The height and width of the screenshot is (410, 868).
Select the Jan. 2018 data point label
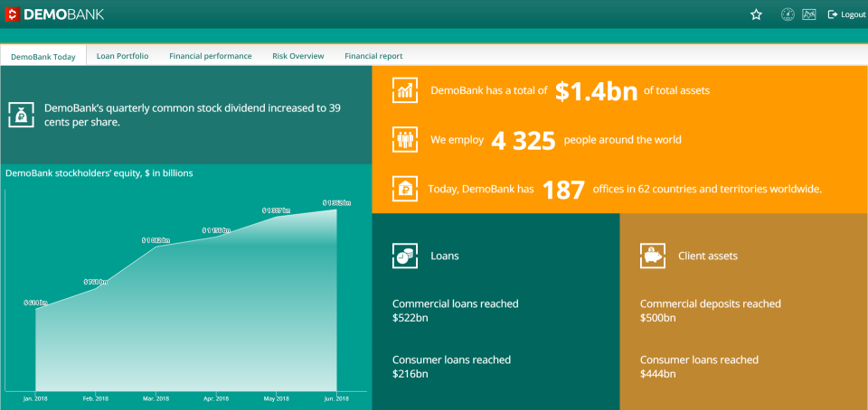pos(35,303)
